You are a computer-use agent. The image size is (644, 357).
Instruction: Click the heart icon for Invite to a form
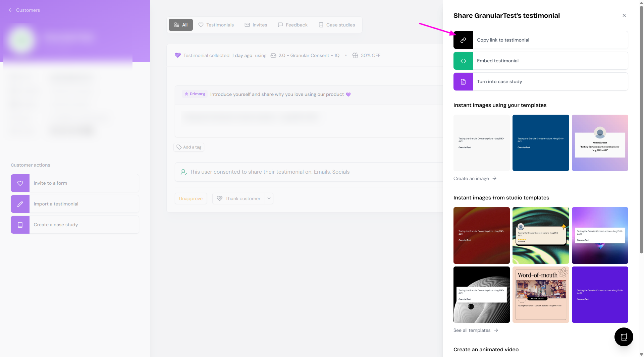tap(20, 183)
